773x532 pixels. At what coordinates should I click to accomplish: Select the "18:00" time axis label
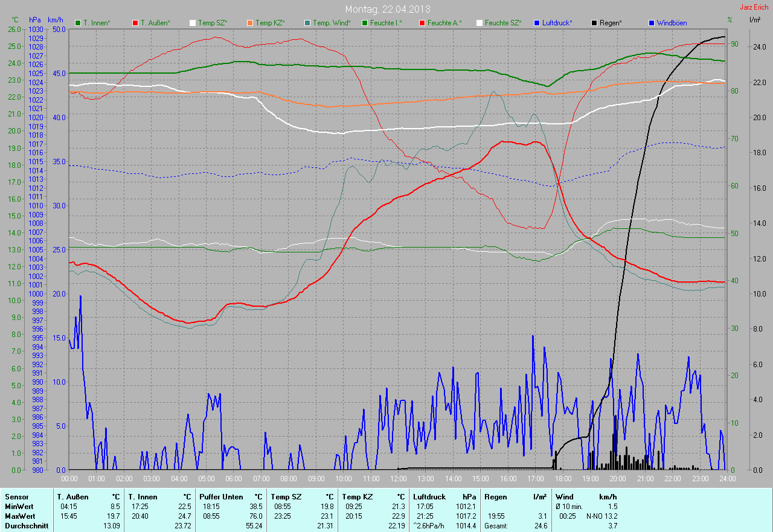tap(563, 479)
